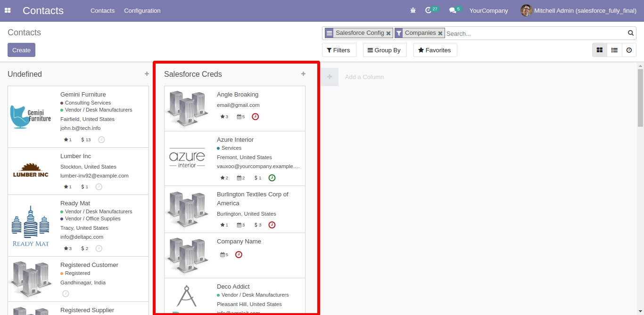
Task: Click the search magnifier icon
Action: coord(631,33)
